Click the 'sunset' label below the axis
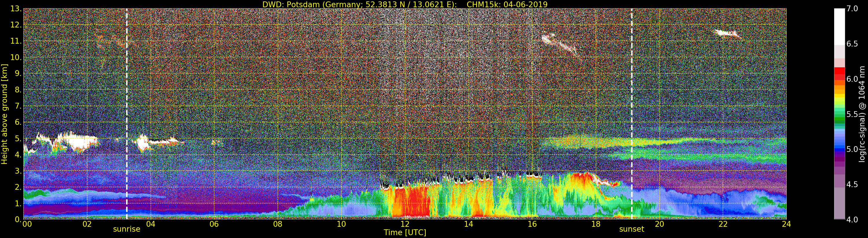The width and height of the screenshot is (868, 238). pyautogui.click(x=631, y=229)
